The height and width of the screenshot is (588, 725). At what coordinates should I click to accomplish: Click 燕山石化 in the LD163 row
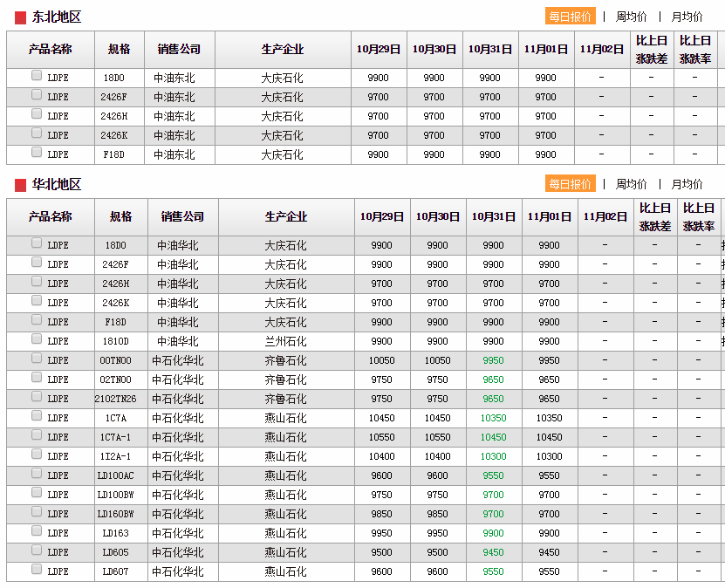click(286, 533)
